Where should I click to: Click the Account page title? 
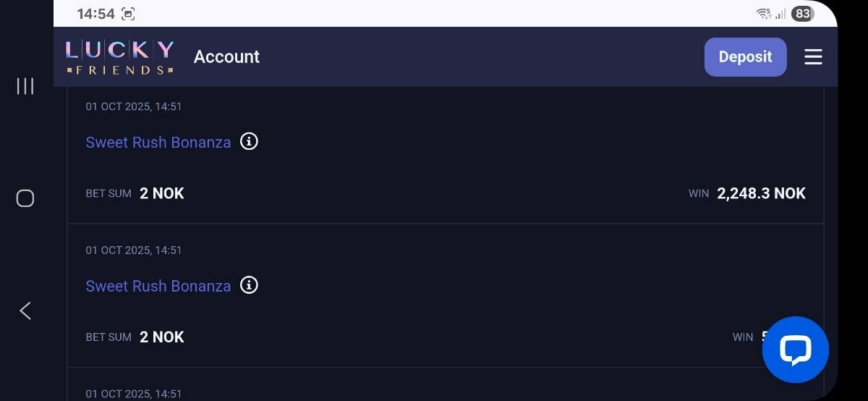point(226,57)
